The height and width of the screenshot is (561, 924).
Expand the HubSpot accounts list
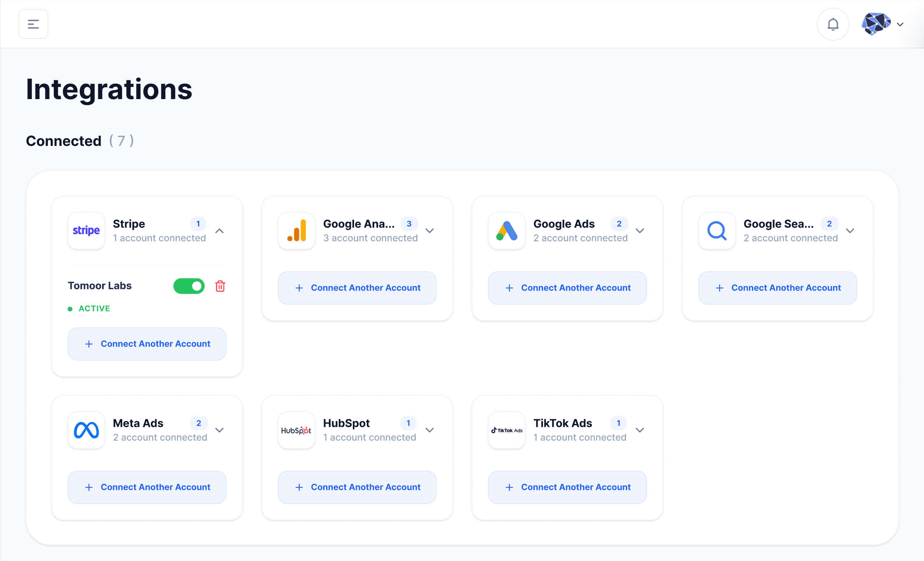(x=430, y=430)
